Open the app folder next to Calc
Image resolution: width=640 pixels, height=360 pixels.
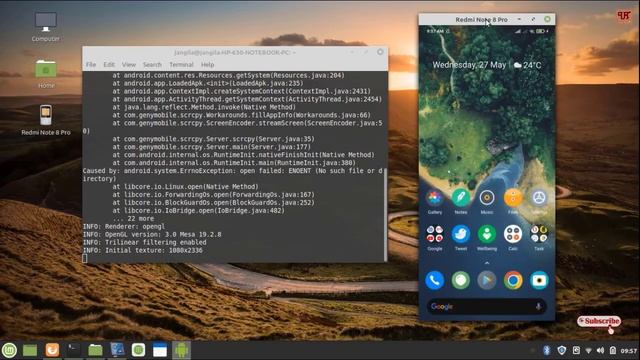pyautogui.click(x=539, y=234)
